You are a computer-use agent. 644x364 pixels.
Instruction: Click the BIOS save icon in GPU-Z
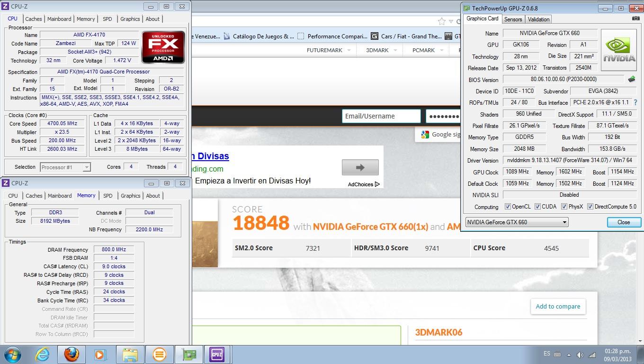(x=631, y=79)
